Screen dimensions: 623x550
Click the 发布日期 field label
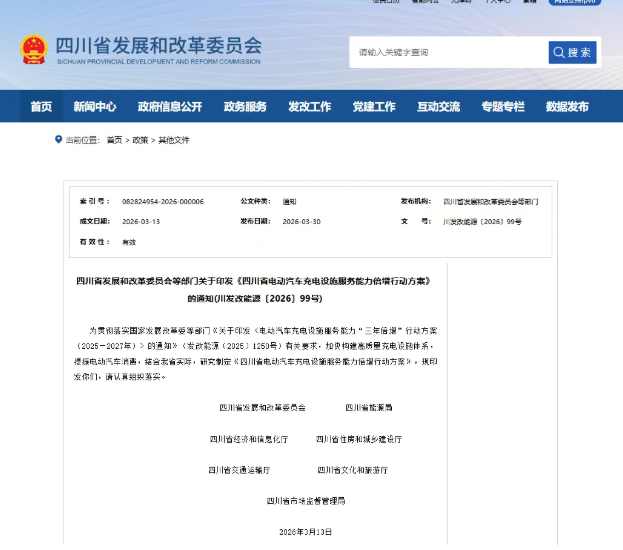point(255,221)
